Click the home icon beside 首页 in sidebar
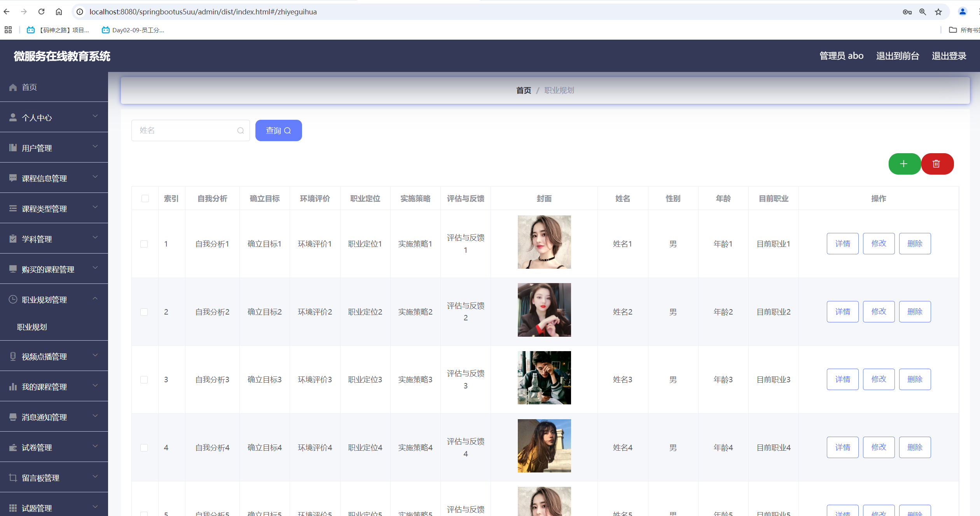Image resolution: width=980 pixels, height=516 pixels. (13, 87)
